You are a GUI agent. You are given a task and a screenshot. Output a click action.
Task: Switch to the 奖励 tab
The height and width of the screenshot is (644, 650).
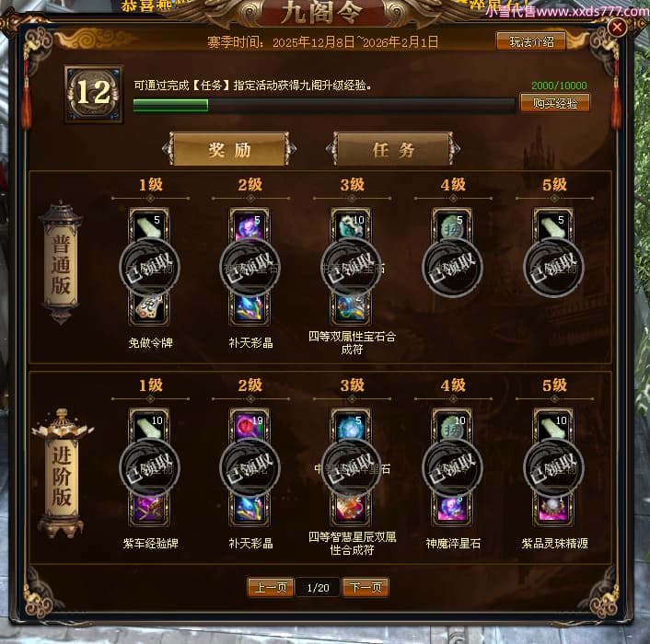pyautogui.click(x=229, y=150)
